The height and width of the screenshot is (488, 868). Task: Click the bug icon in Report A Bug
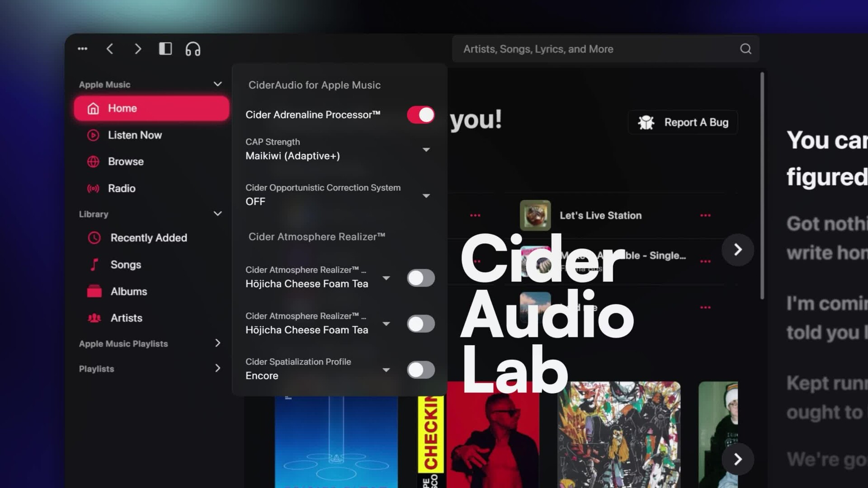(646, 122)
